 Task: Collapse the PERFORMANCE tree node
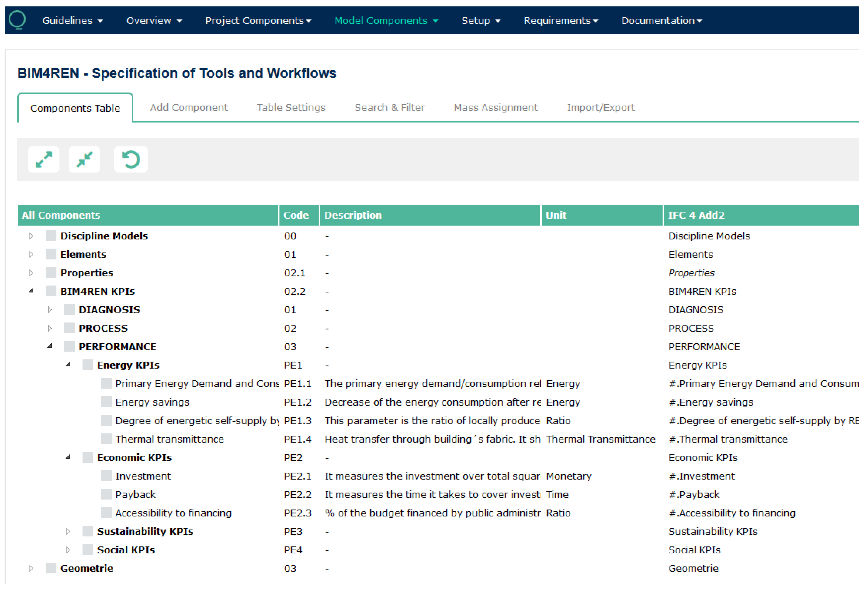pyautogui.click(x=50, y=346)
